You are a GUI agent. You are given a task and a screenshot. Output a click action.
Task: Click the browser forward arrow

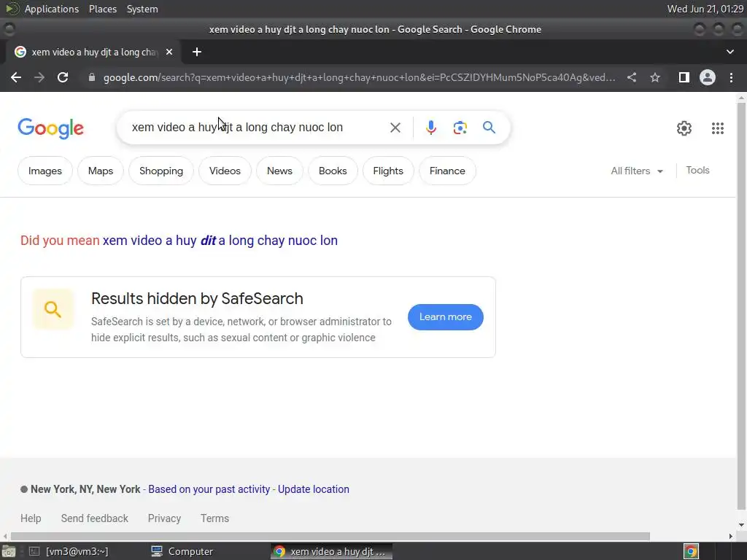click(39, 77)
